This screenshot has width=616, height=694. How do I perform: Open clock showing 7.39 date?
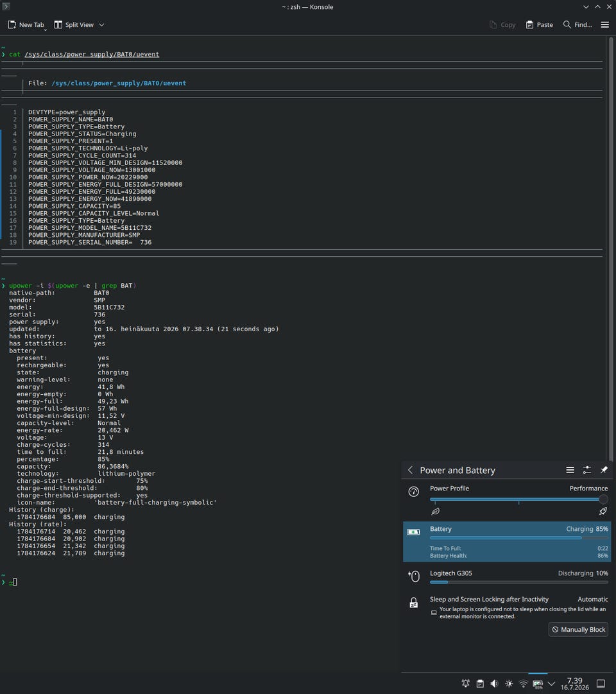coord(575,683)
